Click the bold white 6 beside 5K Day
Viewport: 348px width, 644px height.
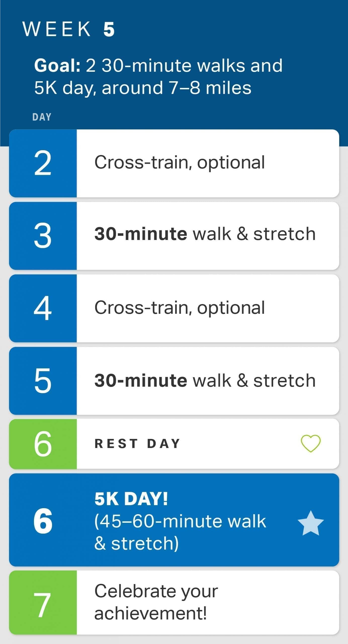(x=43, y=521)
